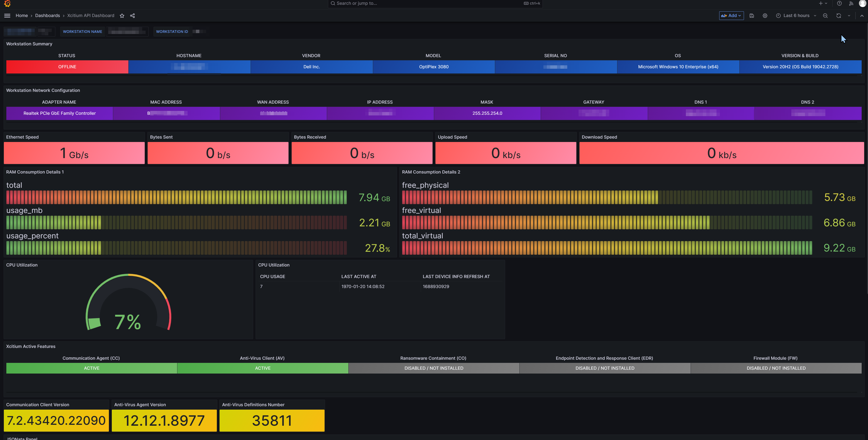Open Download Speed panel title
The image size is (868, 440).
tap(599, 137)
